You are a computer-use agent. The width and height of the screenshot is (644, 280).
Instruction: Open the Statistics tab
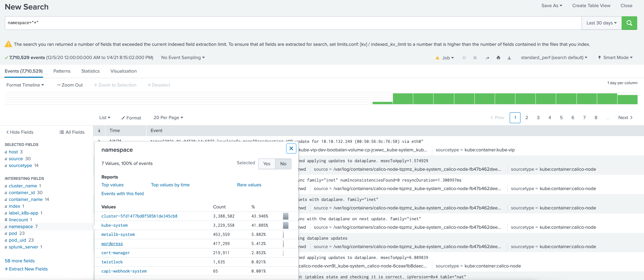click(90, 71)
